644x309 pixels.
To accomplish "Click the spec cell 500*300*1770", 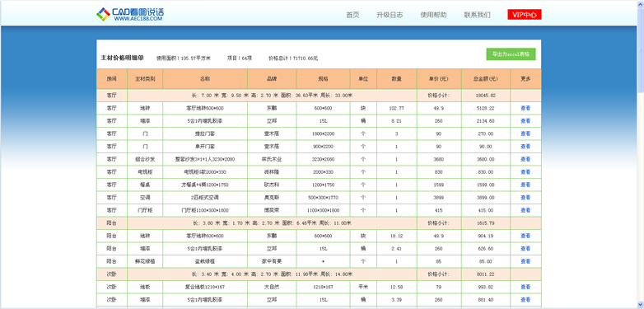I will pos(323,198).
